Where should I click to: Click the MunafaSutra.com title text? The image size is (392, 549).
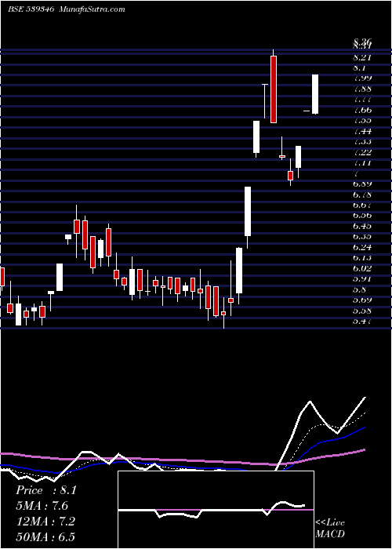click(93, 9)
